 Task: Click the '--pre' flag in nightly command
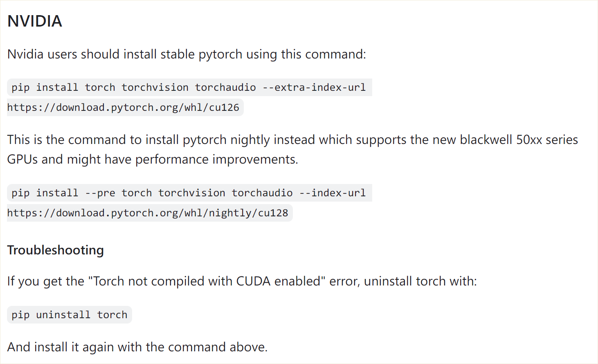point(100,193)
